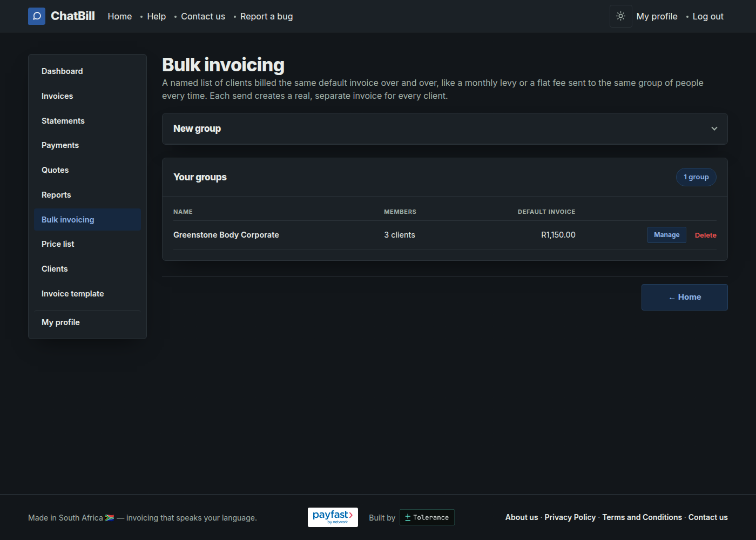Open Privacy Policy in the footer
The height and width of the screenshot is (540, 756).
click(570, 517)
